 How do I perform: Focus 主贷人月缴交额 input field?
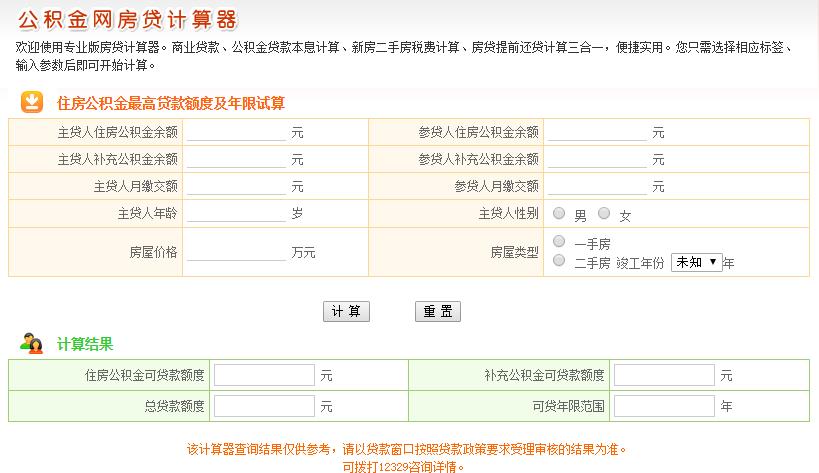[x=237, y=186]
